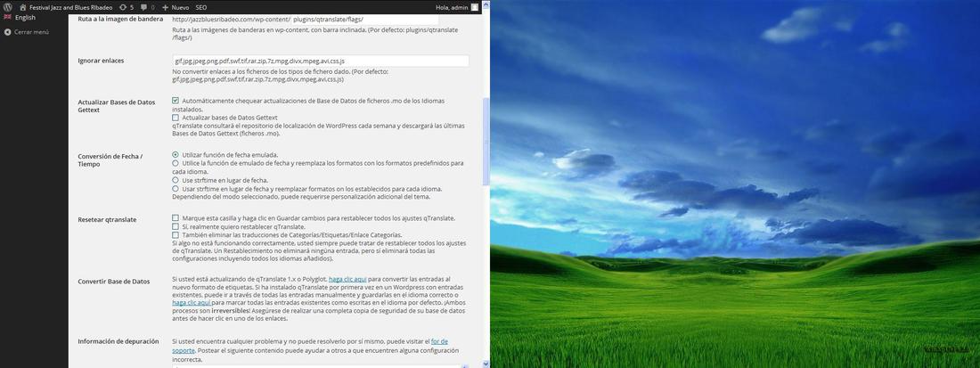The height and width of the screenshot is (368, 980).
Task: Click the page scrollbar thumb
Action: [486, 141]
